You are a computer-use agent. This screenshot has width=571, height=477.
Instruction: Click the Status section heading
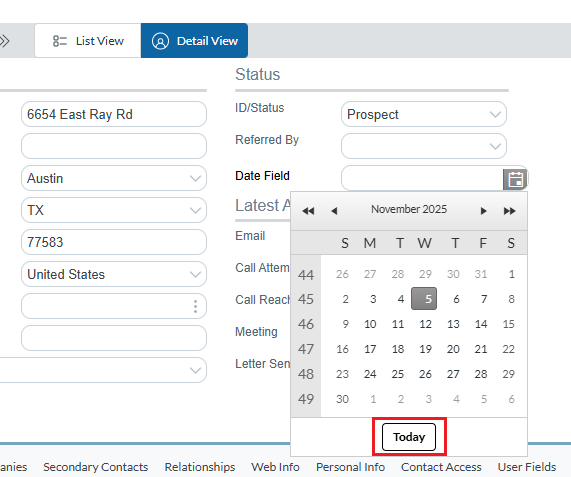(x=257, y=74)
